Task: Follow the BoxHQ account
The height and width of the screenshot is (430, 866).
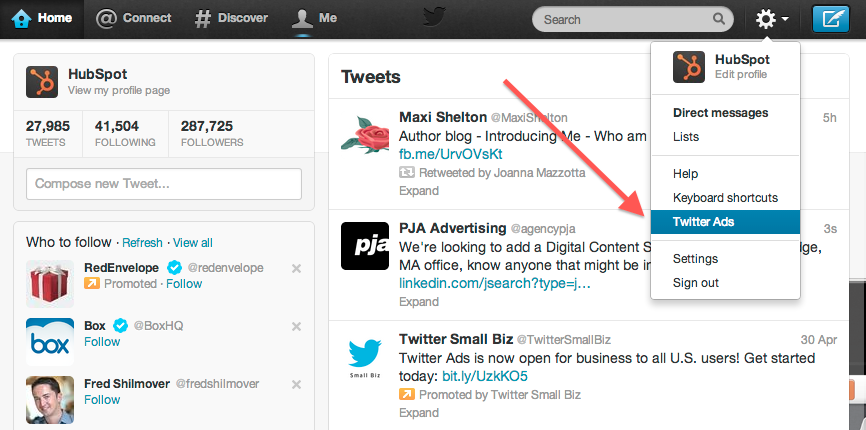Action: [x=102, y=342]
